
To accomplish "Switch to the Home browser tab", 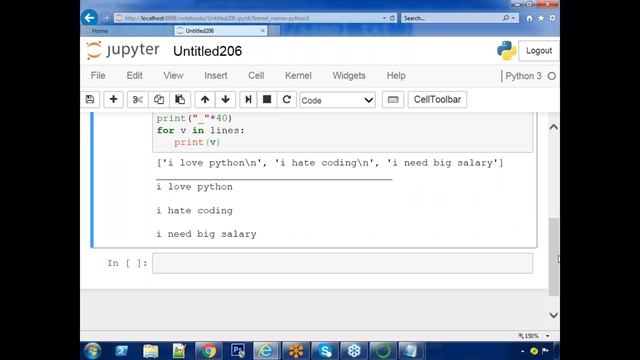I will coord(127,31).
